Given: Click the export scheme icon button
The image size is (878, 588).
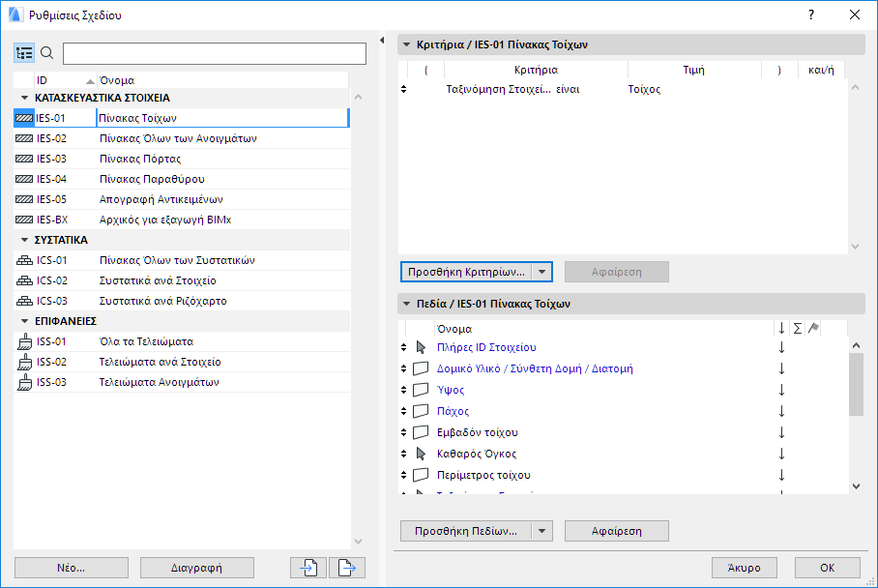Looking at the screenshot, I should 347,568.
